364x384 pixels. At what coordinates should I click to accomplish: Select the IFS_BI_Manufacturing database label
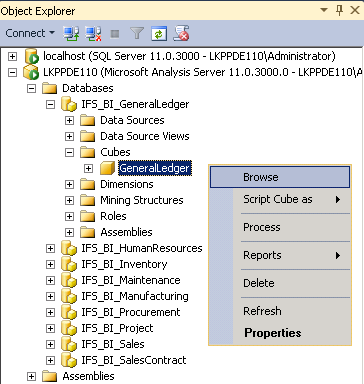point(135,296)
